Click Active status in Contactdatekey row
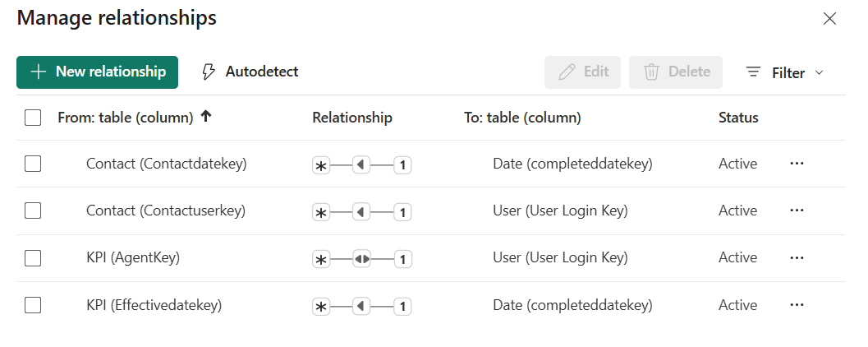 point(738,164)
